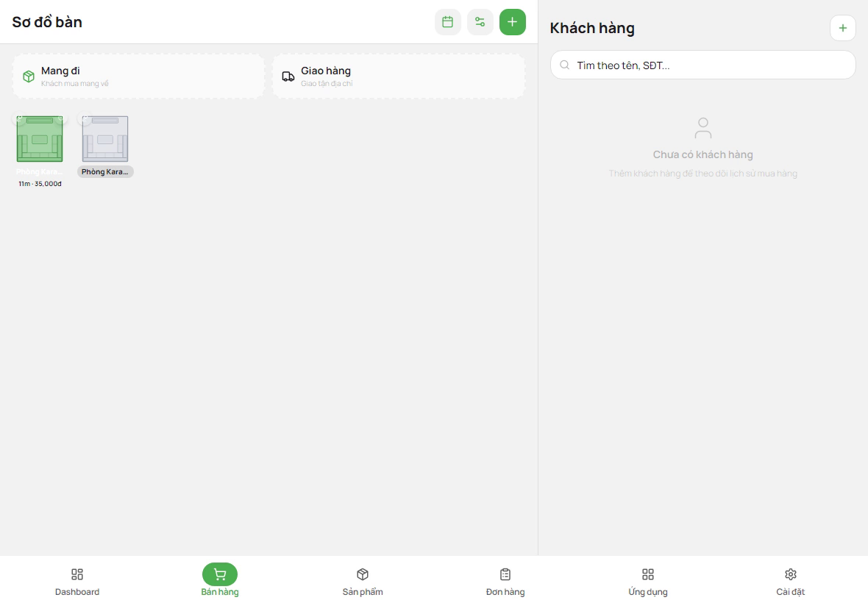Open the calendar reservations icon in header
This screenshot has height=603, width=868.
click(447, 22)
